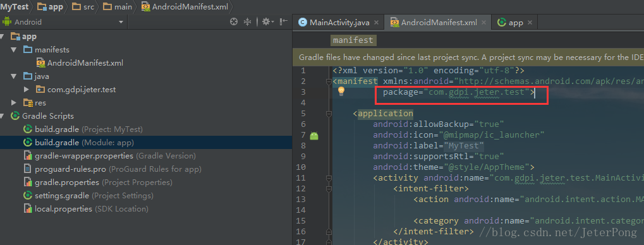Click the main breadcrumb item

[x=117, y=6]
